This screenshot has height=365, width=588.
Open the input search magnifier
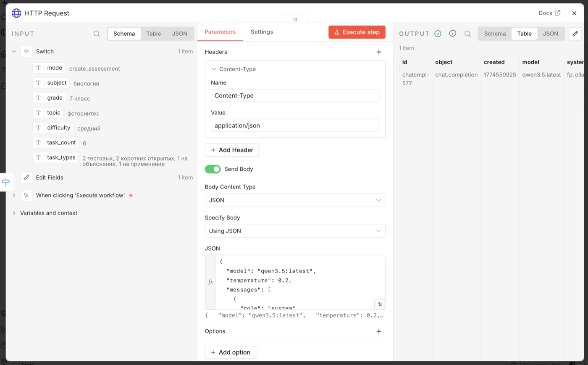tap(97, 34)
